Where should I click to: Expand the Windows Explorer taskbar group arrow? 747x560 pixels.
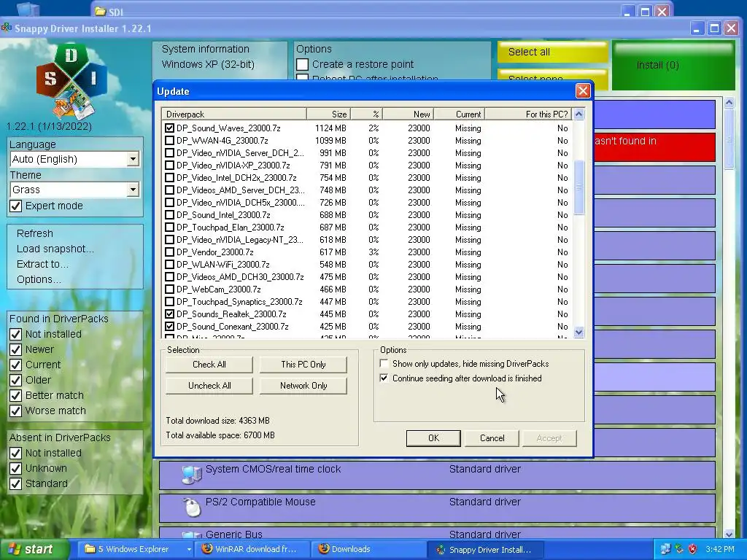click(189, 550)
